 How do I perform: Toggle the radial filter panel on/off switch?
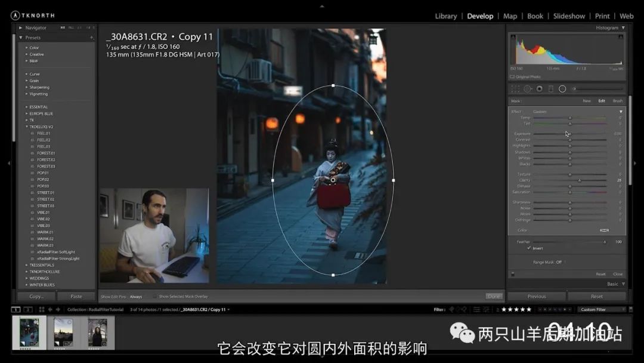(513, 274)
